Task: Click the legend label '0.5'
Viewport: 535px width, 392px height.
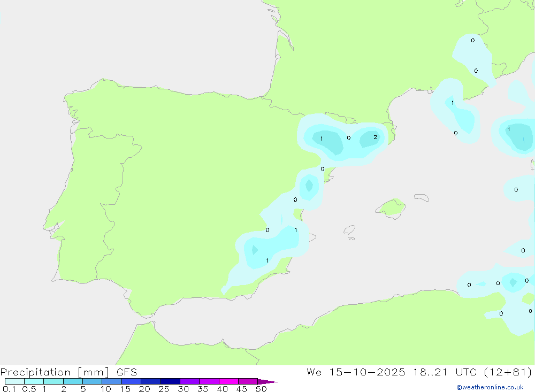Action: tap(29, 389)
